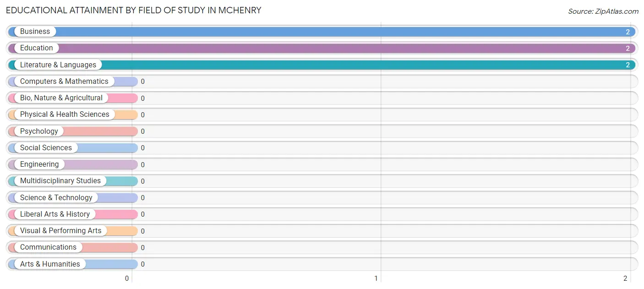644x289 pixels.
Task: Click the Social Sciences label
Action: pos(46,148)
